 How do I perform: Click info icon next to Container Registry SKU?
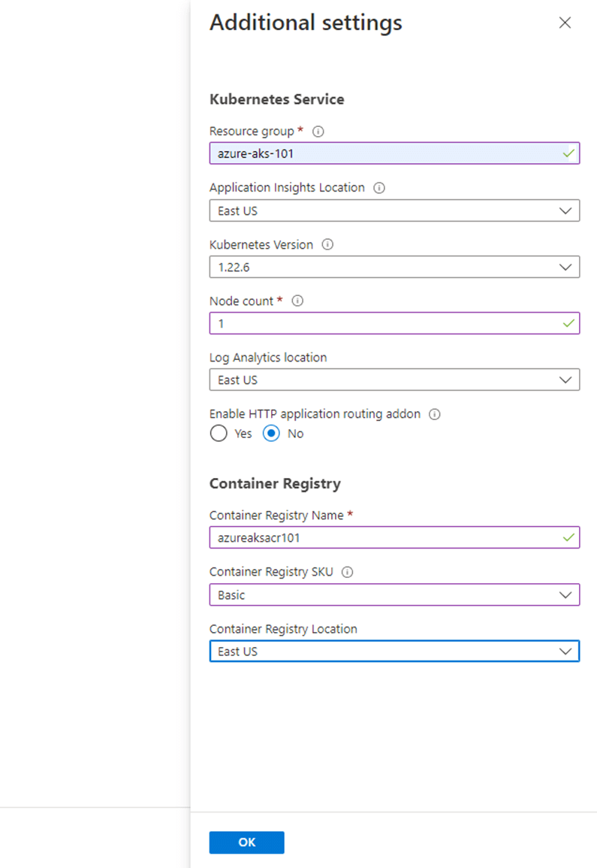point(347,572)
